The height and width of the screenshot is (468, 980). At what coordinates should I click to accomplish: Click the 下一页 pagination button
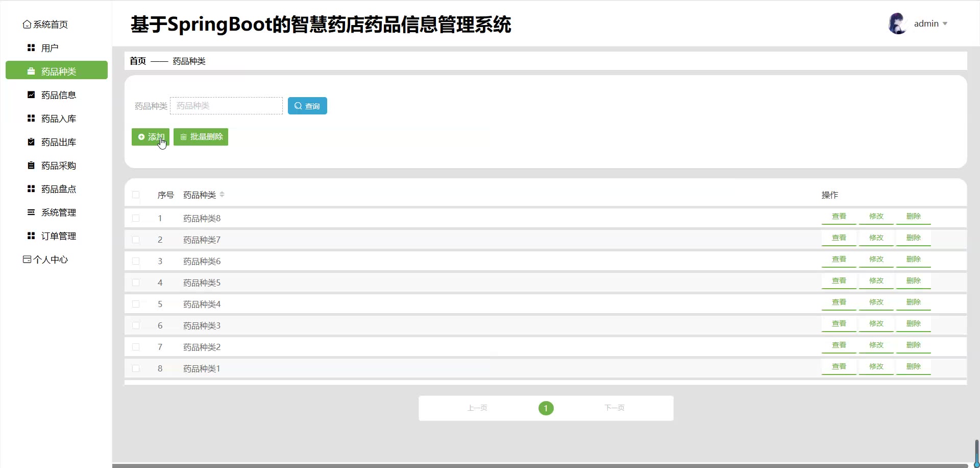point(615,408)
